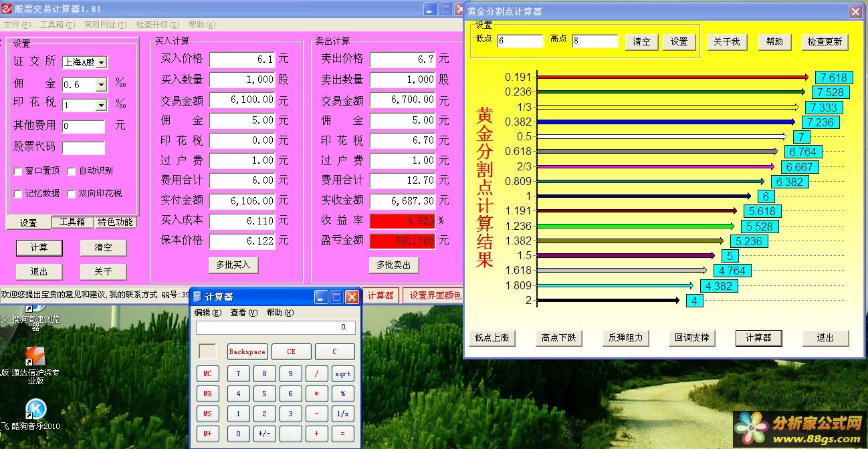Click 清空 in golden ratio window
The width and height of the screenshot is (868, 449).
coord(641,41)
